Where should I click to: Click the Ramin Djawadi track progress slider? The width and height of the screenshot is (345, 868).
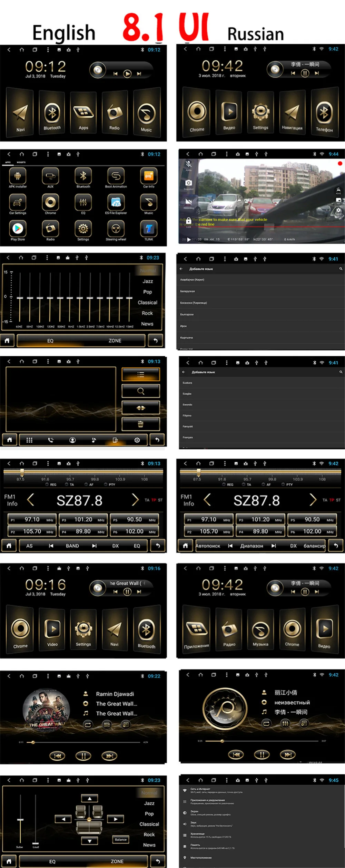83,742
